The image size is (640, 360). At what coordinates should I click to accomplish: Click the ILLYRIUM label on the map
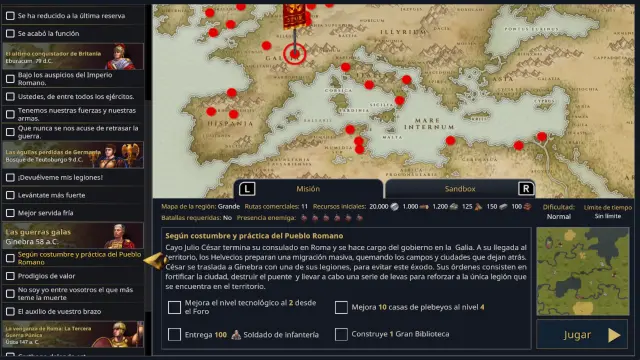(x=402, y=32)
